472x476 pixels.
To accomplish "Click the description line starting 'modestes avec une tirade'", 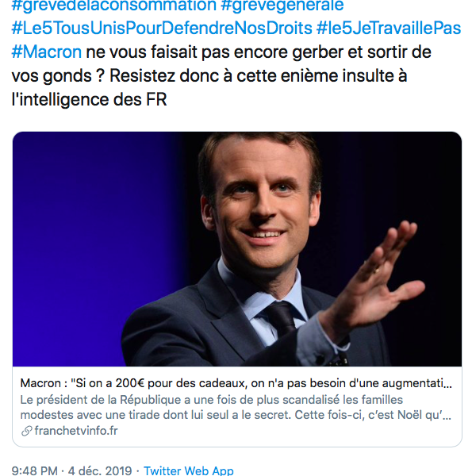I will coord(236,415).
